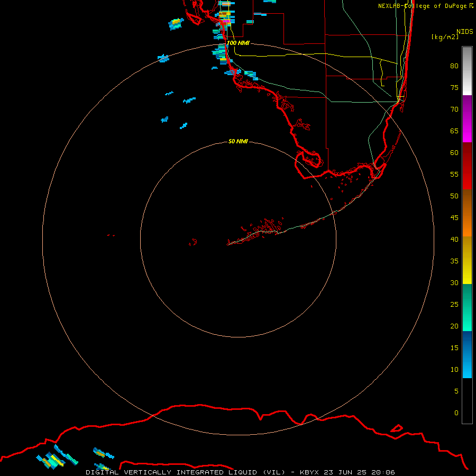Image resolution: width=476 pixels, height=476 pixels.
Task: Click the 65 value on the color scale
Action: tap(454, 131)
